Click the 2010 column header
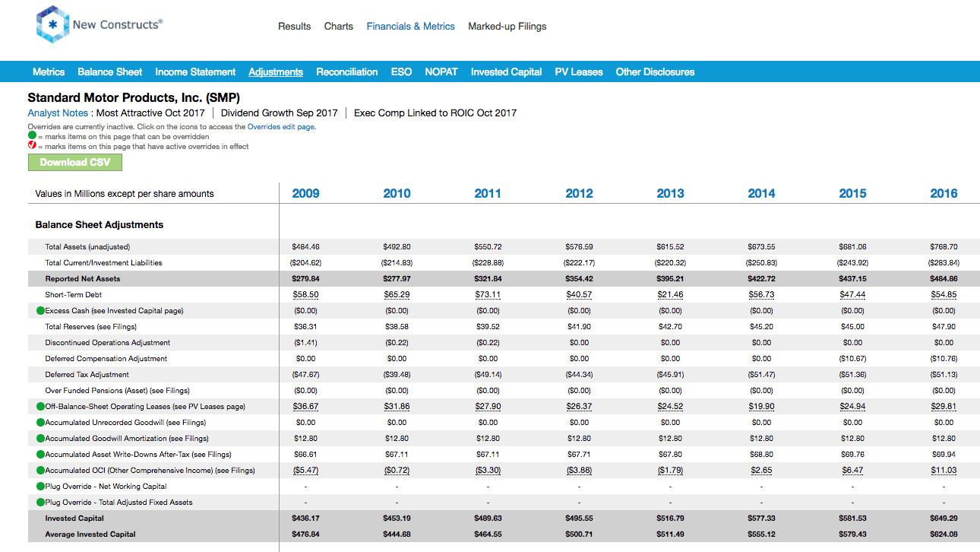 [397, 193]
